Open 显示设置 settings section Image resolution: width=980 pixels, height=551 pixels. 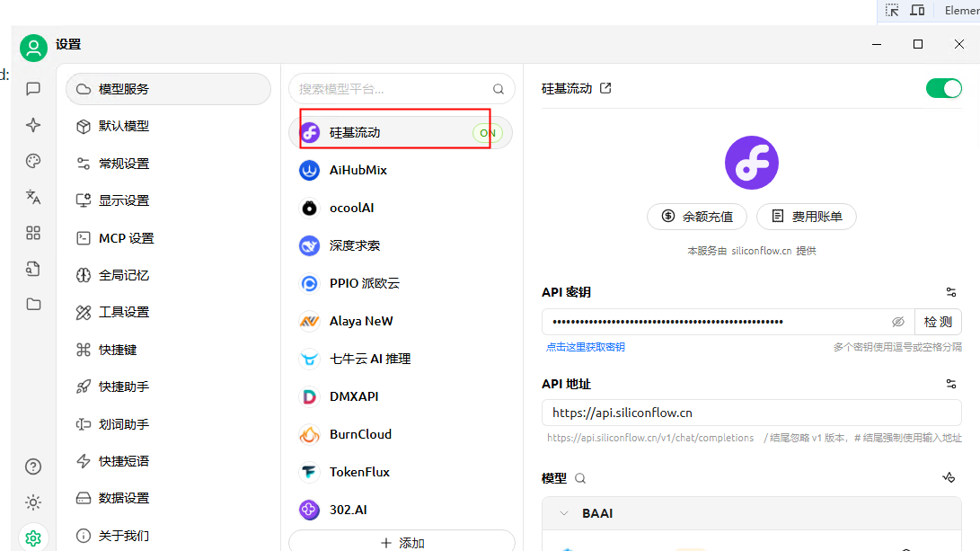(168, 200)
